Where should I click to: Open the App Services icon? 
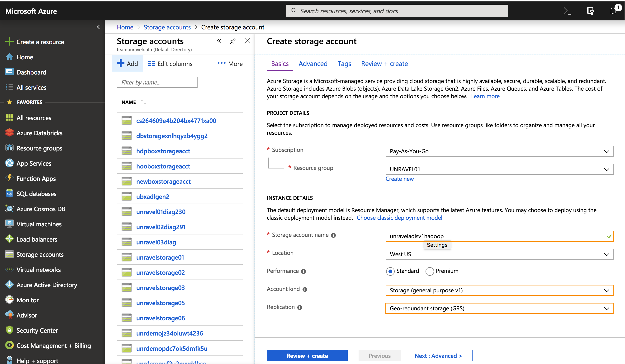point(9,163)
